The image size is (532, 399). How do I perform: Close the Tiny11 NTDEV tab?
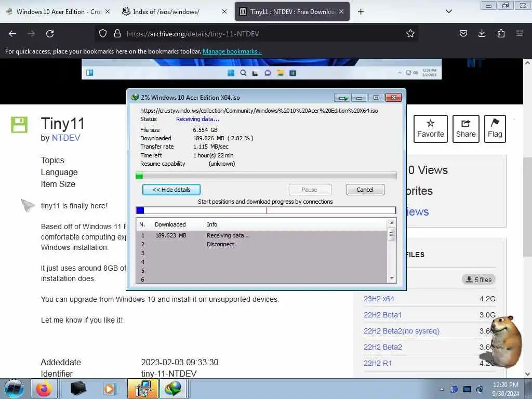[x=341, y=11]
